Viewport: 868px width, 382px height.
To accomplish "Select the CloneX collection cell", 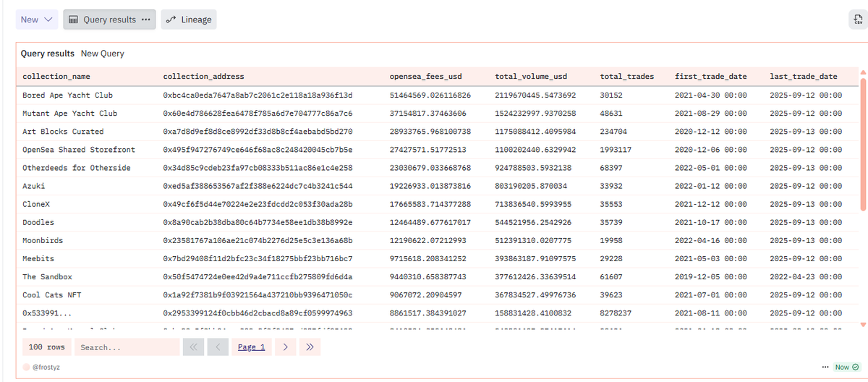I will (x=35, y=204).
